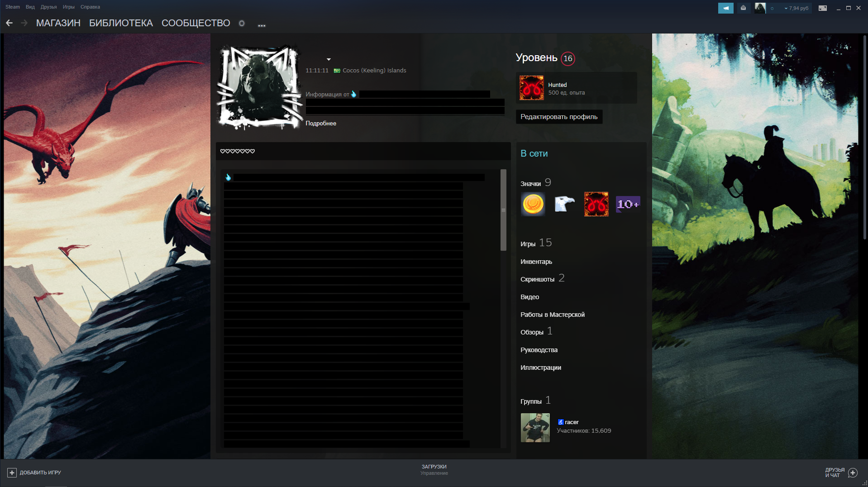Click the Подробнее link
The image size is (868, 487).
click(x=321, y=123)
